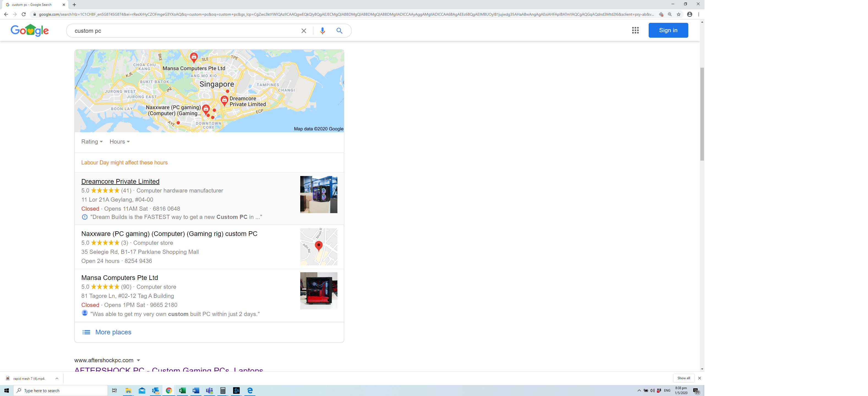This screenshot has height=396, width=868.
Task: Click the Mansa Computers map pin
Action: [x=194, y=57]
